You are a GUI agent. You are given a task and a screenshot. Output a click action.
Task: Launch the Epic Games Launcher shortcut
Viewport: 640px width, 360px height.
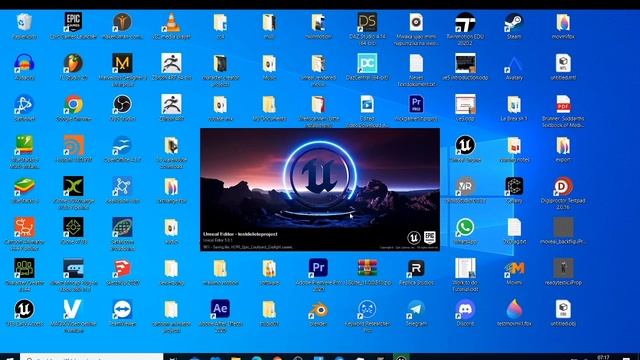(73, 22)
